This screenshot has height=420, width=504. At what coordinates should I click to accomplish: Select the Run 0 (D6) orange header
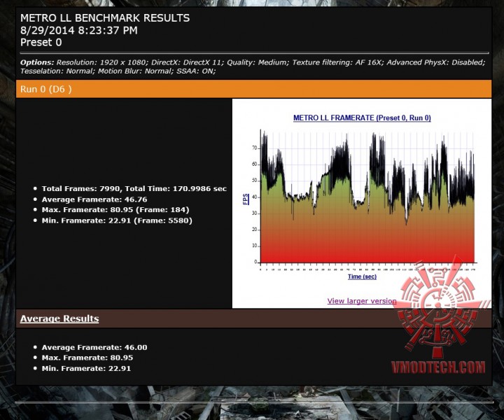pos(253,89)
